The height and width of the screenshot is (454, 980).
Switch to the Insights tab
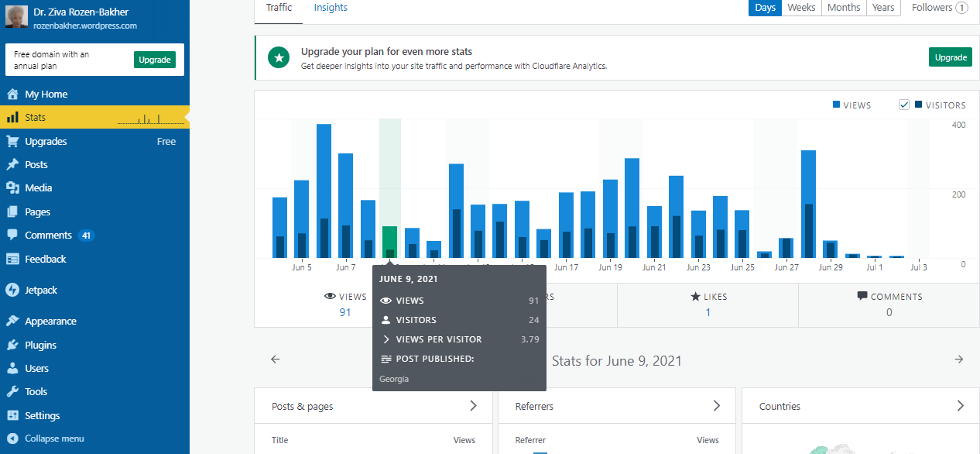click(331, 8)
